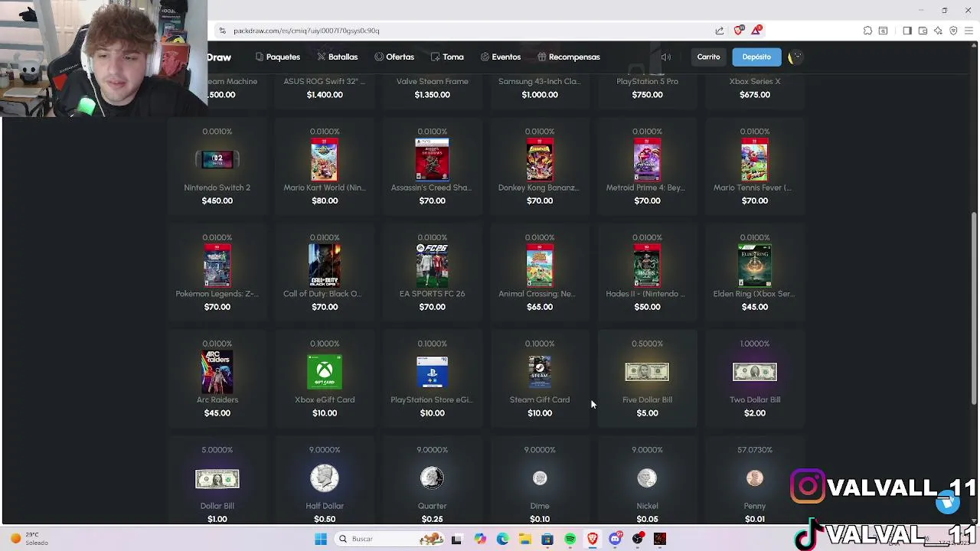Select the Mario Tennis Fever cover
Screen dimensions: 980x551
(755, 159)
